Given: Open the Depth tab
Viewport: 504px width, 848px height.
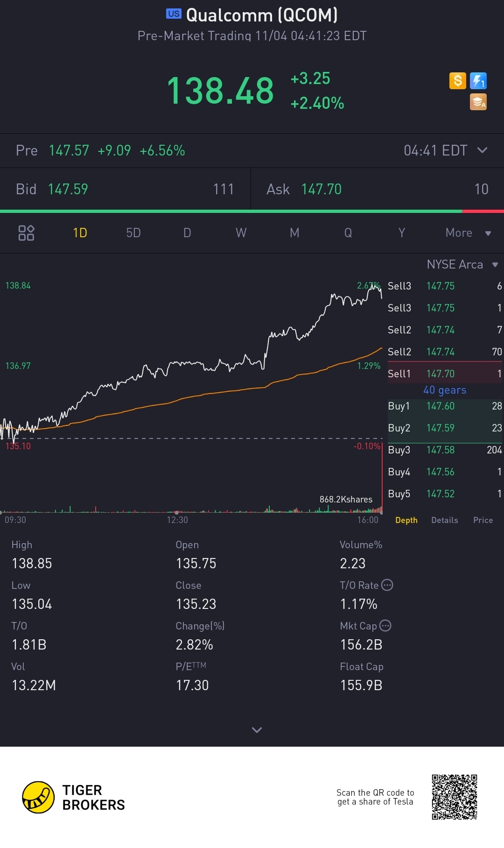Looking at the screenshot, I should coord(406,520).
